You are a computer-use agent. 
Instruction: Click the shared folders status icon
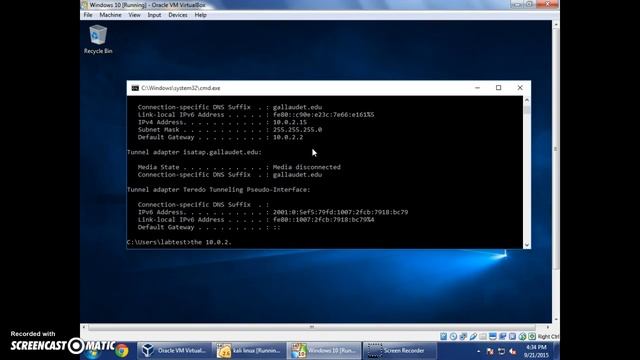pos(483,336)
